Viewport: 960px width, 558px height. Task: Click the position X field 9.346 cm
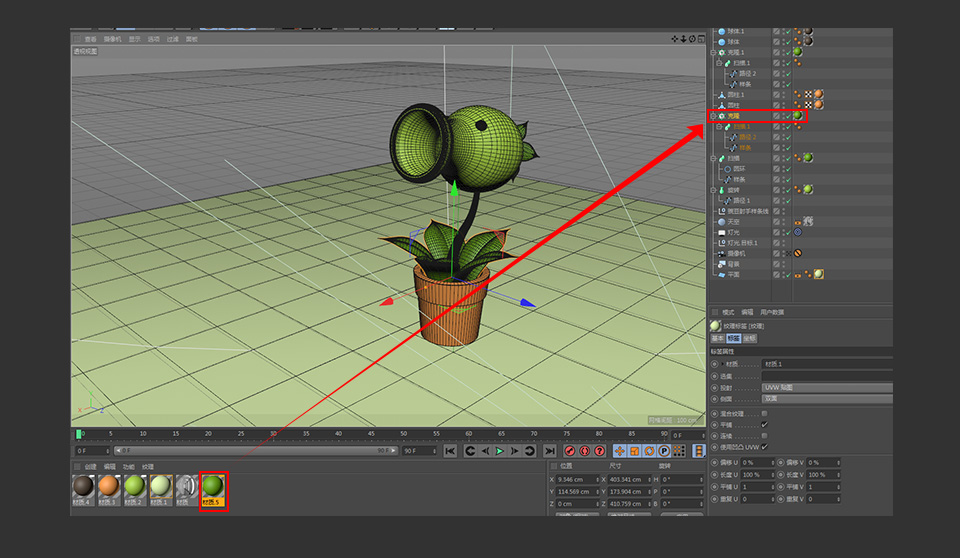577,480
